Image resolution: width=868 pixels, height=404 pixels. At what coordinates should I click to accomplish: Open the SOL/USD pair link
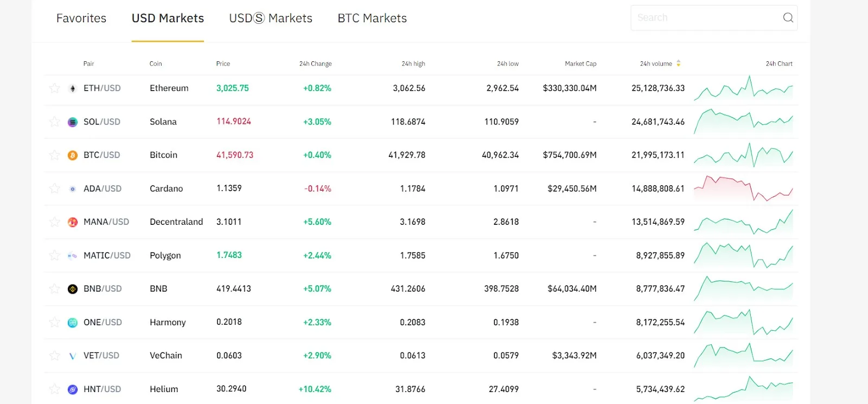point(102,122)
